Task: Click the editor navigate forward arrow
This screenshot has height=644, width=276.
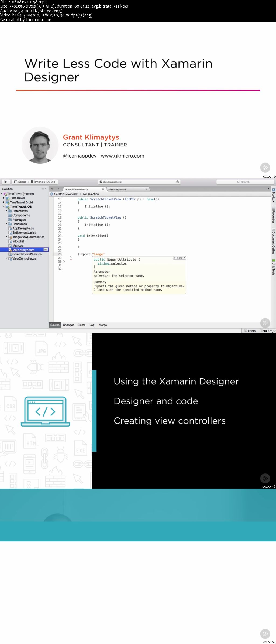Action: (58, 189)
